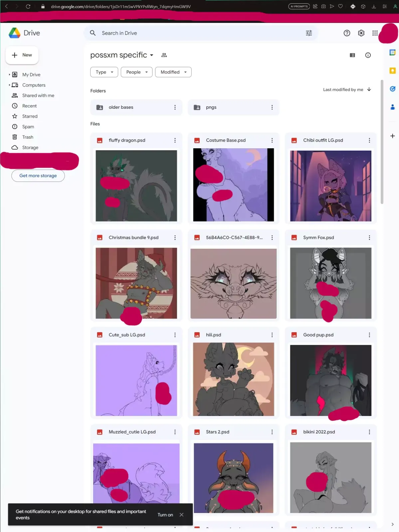The image size is (399, 532).
Task: Open more actions for Chibi outfit LG.psd
Action: pos(369,140)
